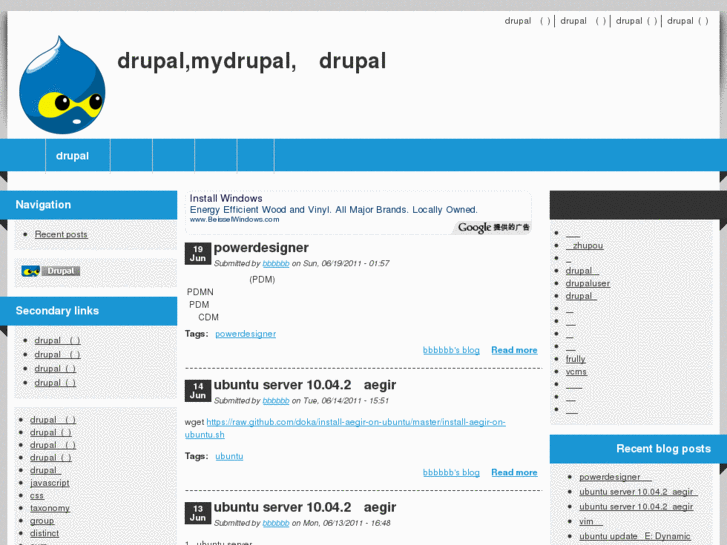The width and height of the screenshot is (727, 545).
Task: Open the javascript link in left list
Action: coord(50,483)
